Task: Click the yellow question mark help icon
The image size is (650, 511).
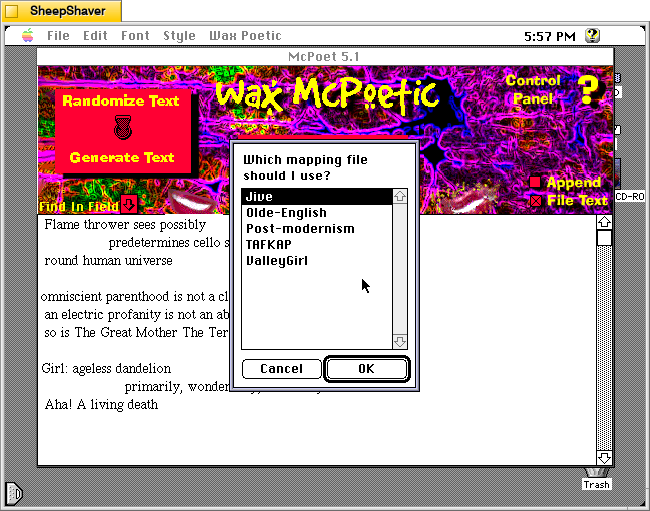Action: (x=588, y=90)
